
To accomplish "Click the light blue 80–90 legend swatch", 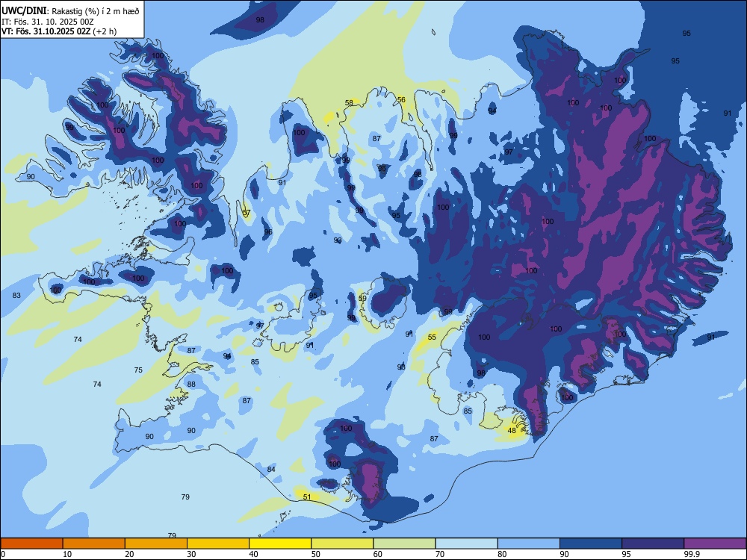I will pos(529,544).
